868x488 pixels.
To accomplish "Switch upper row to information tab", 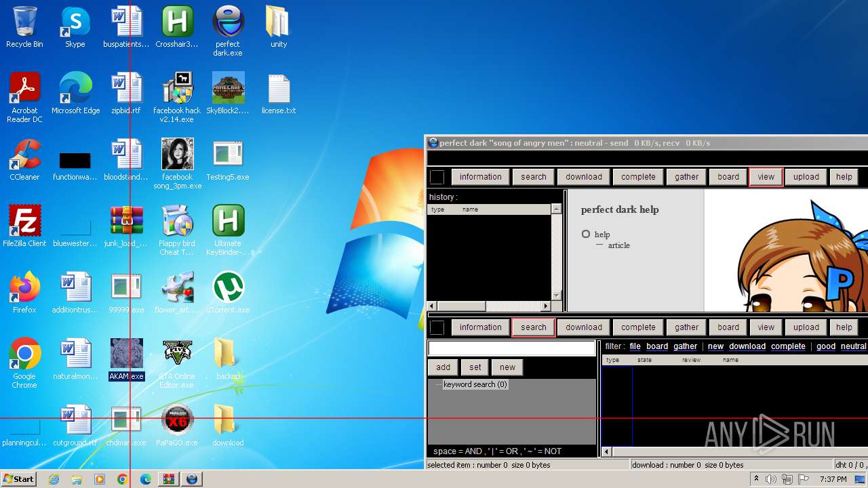I will pyautogui.click(x=480, y=177).
